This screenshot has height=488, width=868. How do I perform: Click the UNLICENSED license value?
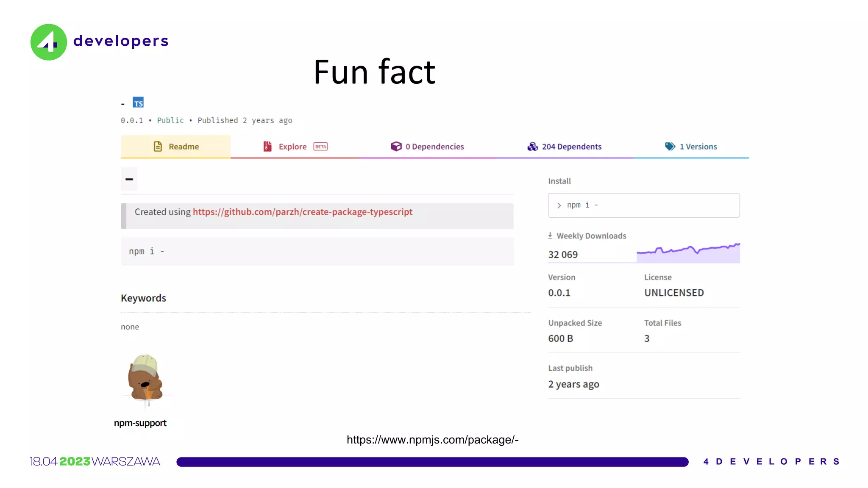[x=674, y=293]
